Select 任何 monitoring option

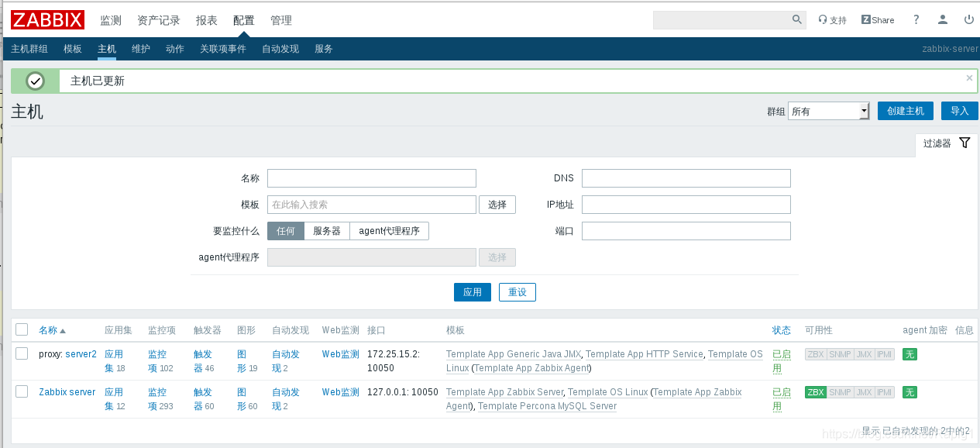(x=286, y=231)
